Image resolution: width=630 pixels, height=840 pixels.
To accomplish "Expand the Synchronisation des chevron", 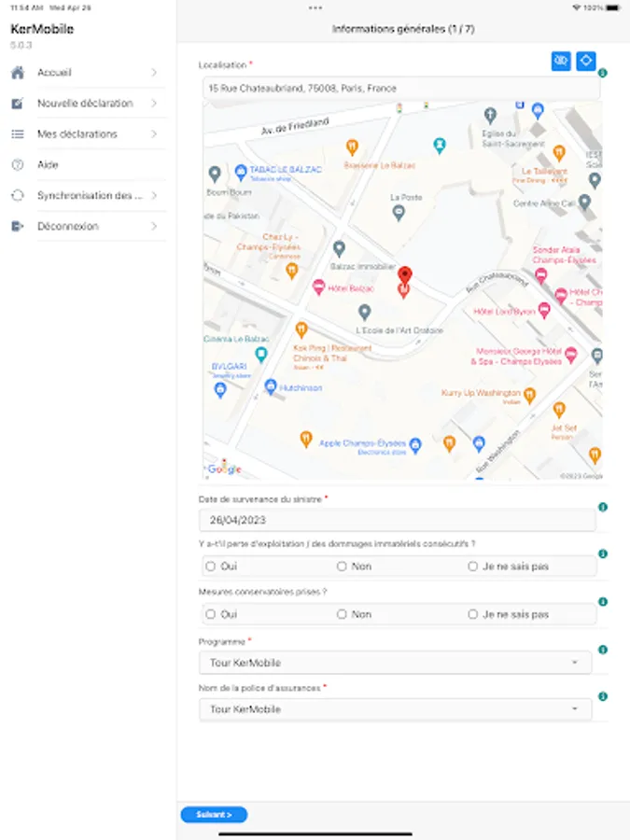I will pyautogui.click(x=154, y=196).
